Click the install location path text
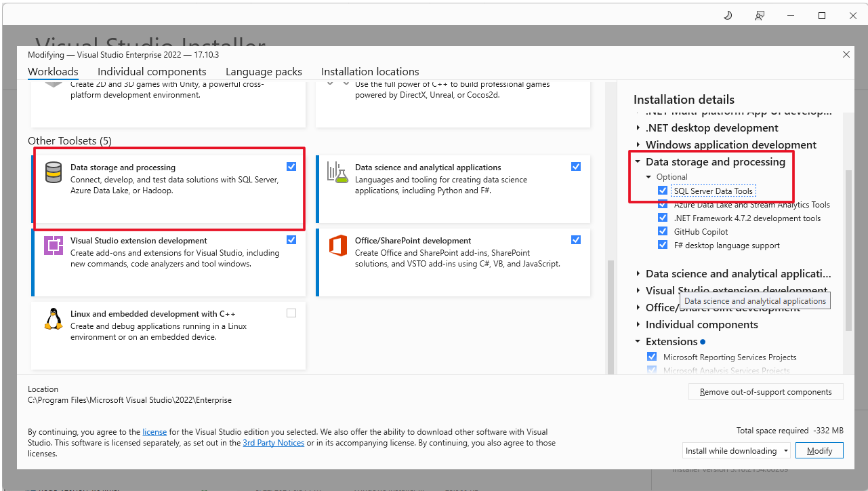 click(129, 400)
